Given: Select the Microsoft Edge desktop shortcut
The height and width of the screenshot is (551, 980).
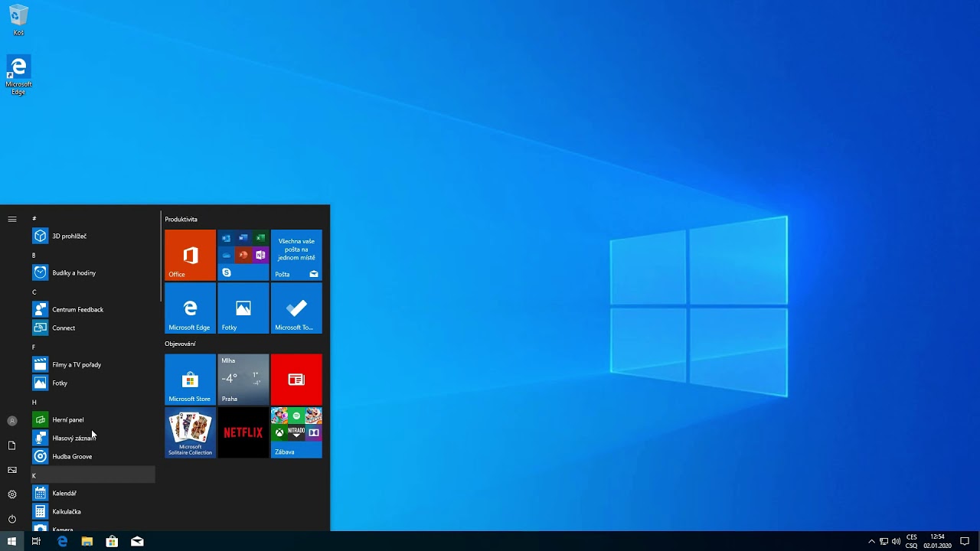Looking at the screenshot, I should (x=18, y=75).
